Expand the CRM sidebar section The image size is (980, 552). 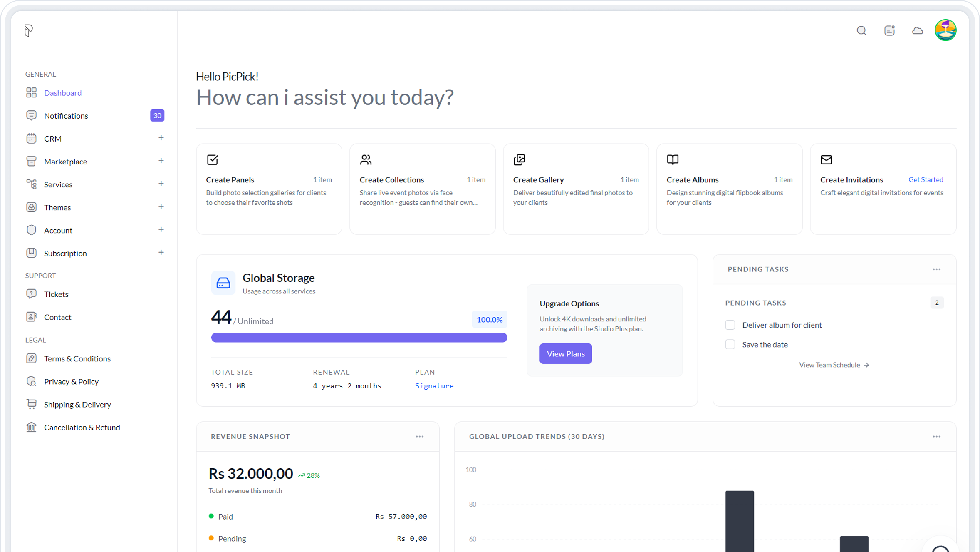point(161,138)
